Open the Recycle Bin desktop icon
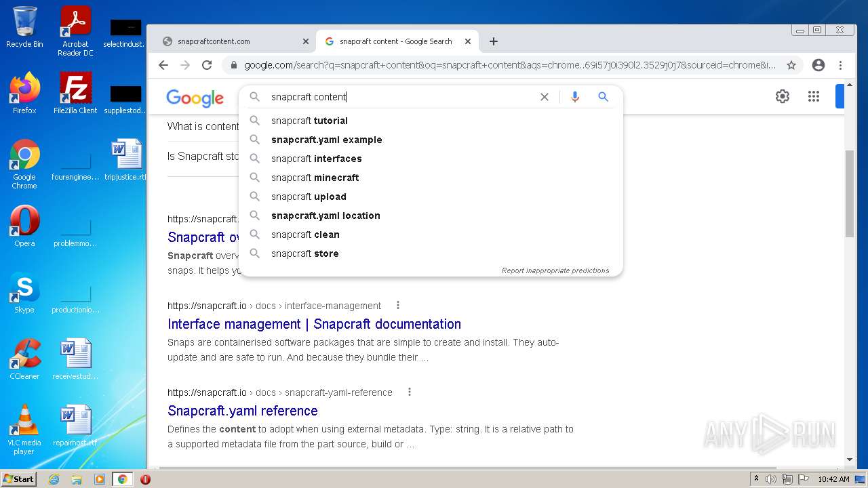The width and height of the screenshot is (868, 488). 24,27
